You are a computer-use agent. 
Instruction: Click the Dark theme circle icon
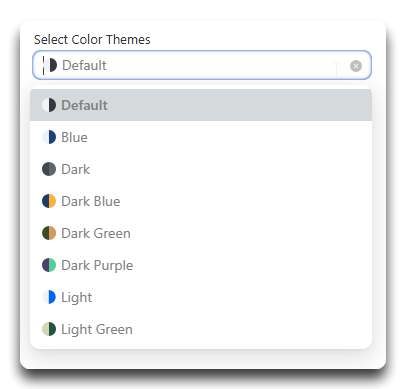pos(49,169)
